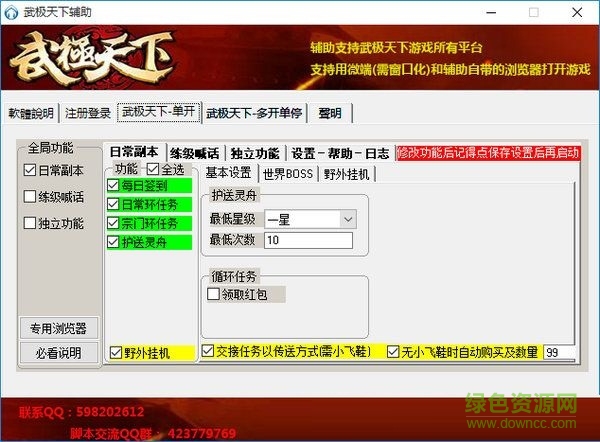Screen dimensions: 600x442
Task: Open the 最低星级 dropdown showing 一星
Action: pos(310,220)
